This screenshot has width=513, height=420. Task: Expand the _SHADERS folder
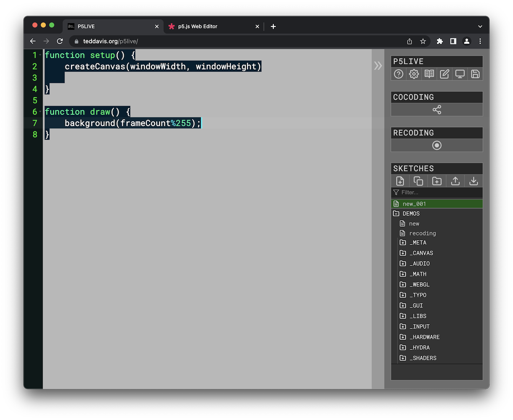(x=403, y=358)
